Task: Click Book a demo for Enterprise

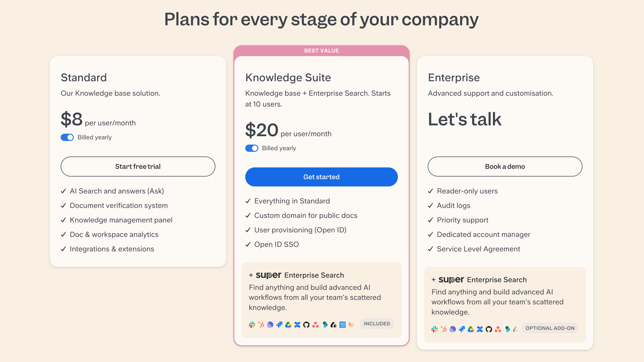Action: (x=505, y=166)
